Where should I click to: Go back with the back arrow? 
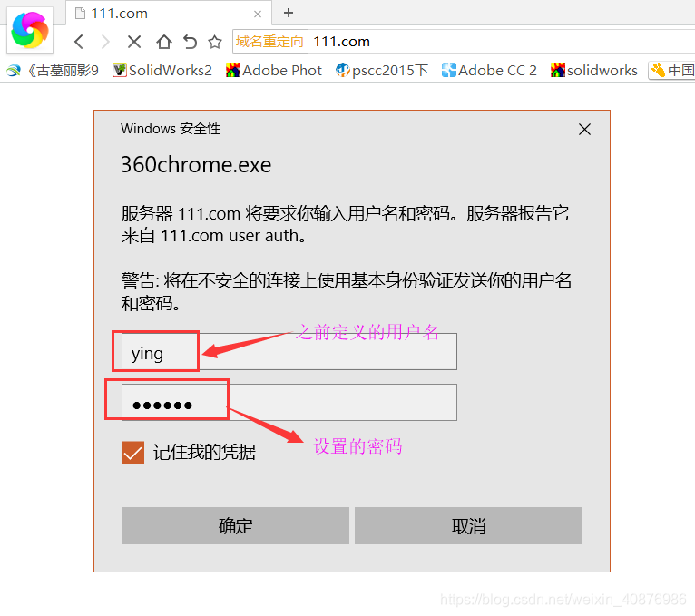(x=79, y=42)
